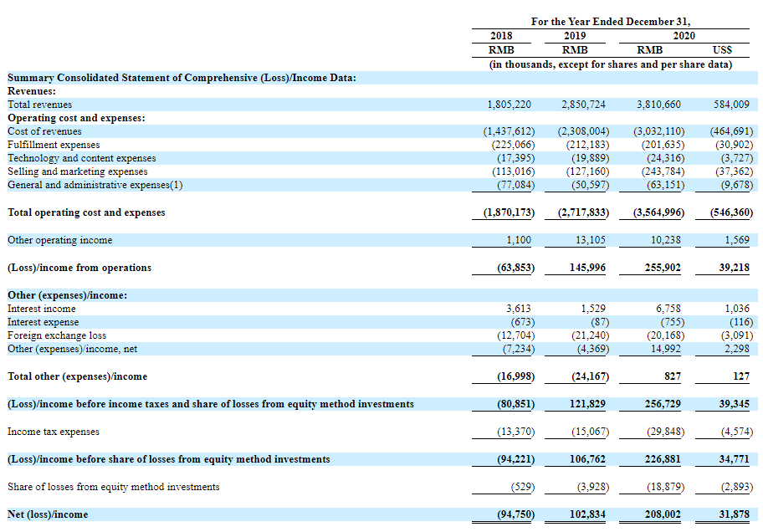Select 'Share of losses from equity method investments' label
This screenshot has height=532, width=763.
point(113,487)
